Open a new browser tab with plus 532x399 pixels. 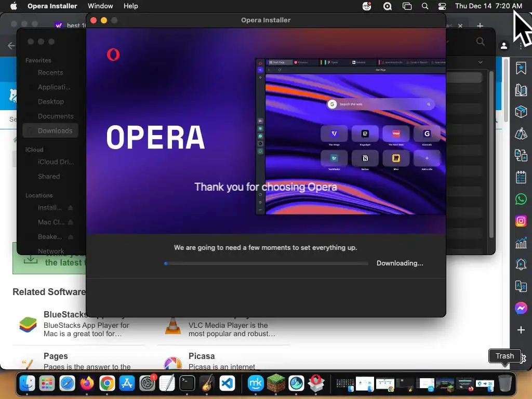[480, 26]
